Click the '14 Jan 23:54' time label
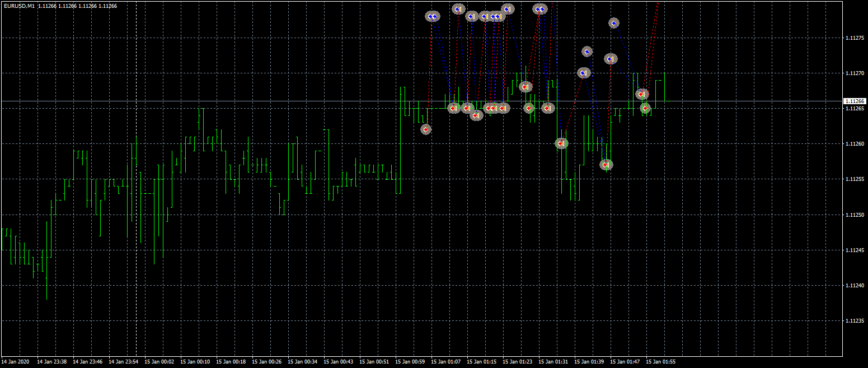The height and width of the screenshot is (368, 868). [124, 362]
